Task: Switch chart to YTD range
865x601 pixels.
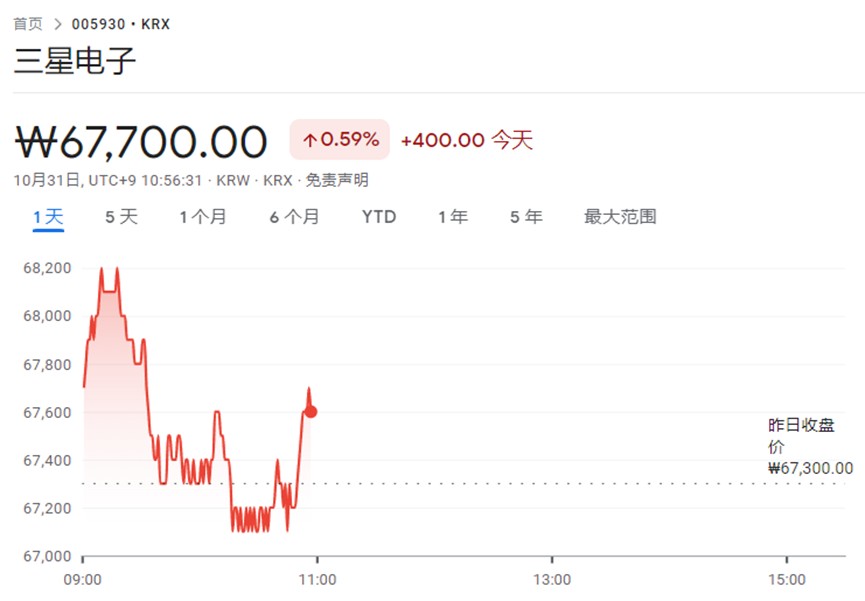Action: pyautogui.click(x=379, y=217)
